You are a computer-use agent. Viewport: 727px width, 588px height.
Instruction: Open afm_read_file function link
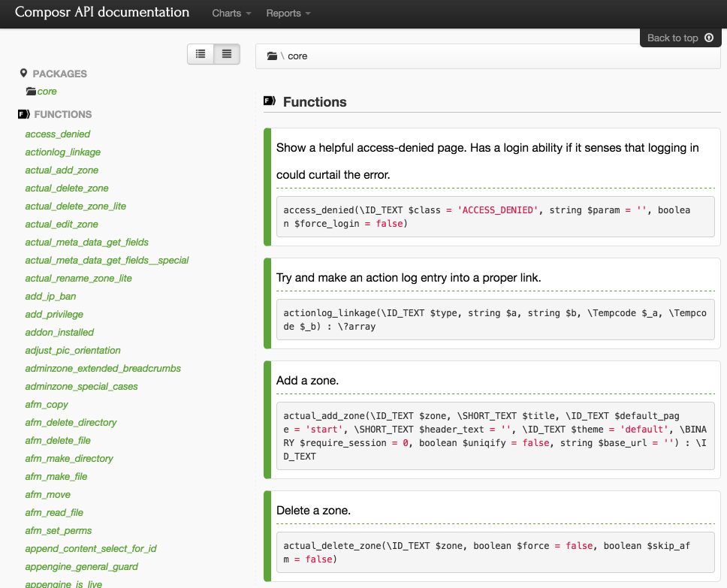[x=54, y=513]
